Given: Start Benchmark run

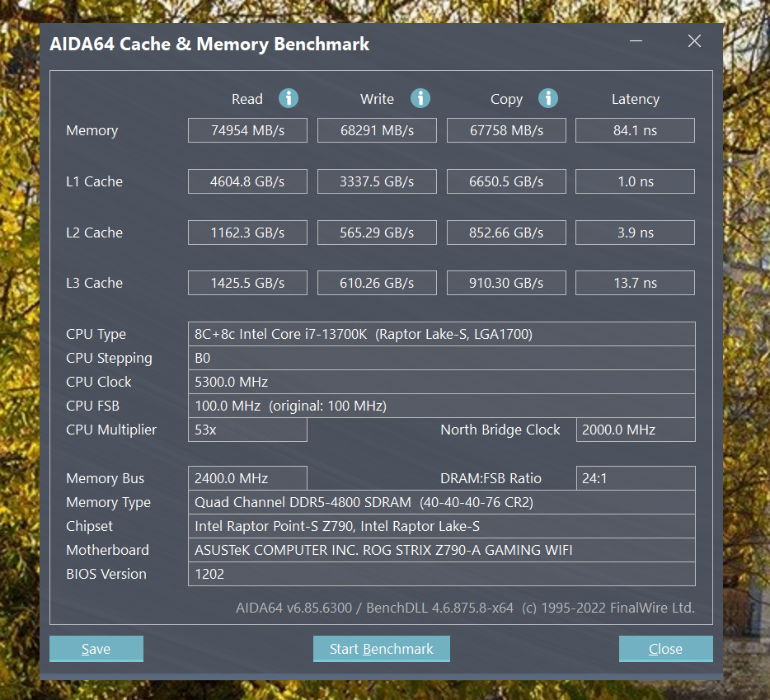Looking at the screenshot, I should pos(382,649).
